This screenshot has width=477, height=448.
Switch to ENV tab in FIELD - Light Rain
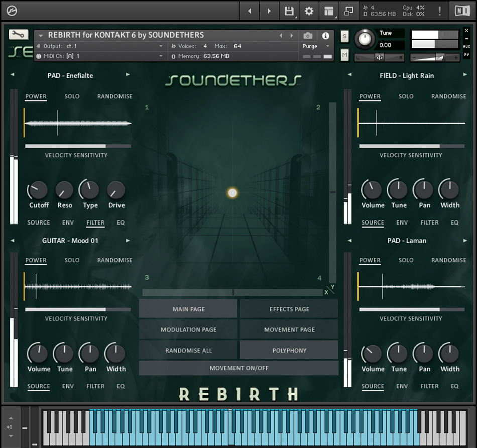click(402, 223)
